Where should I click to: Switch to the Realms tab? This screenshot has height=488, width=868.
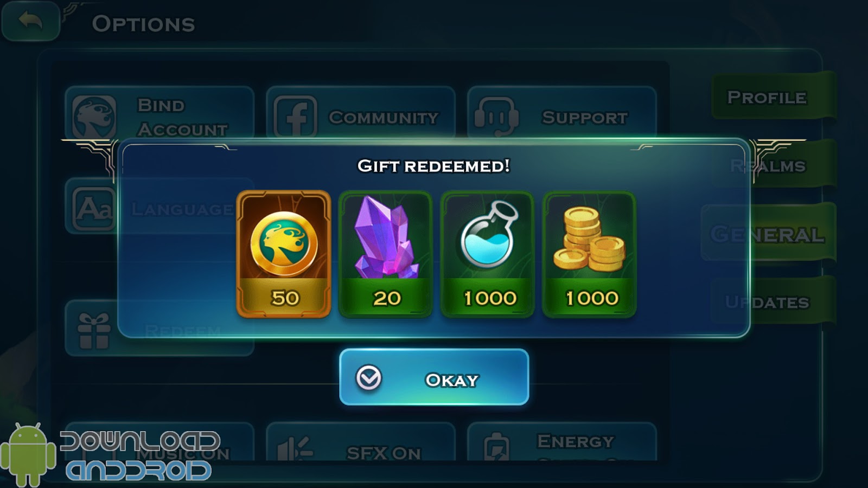click(x=778, y=165)
